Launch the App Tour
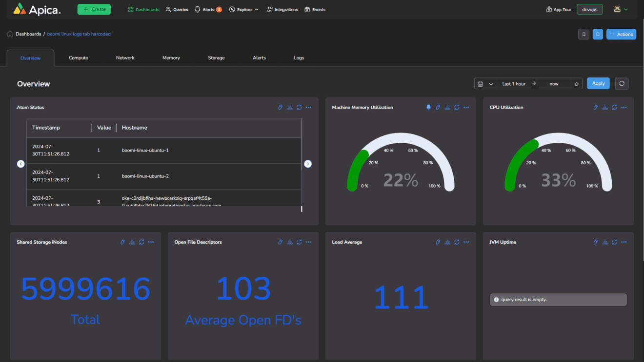644x362 pixels. [558, 9]
